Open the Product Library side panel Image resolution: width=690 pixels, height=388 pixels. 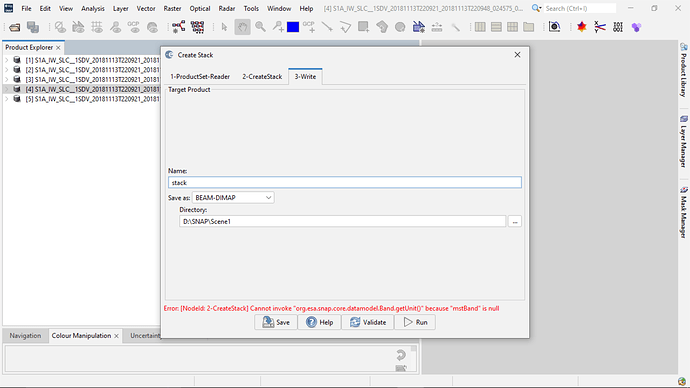[x=683, y=70]
